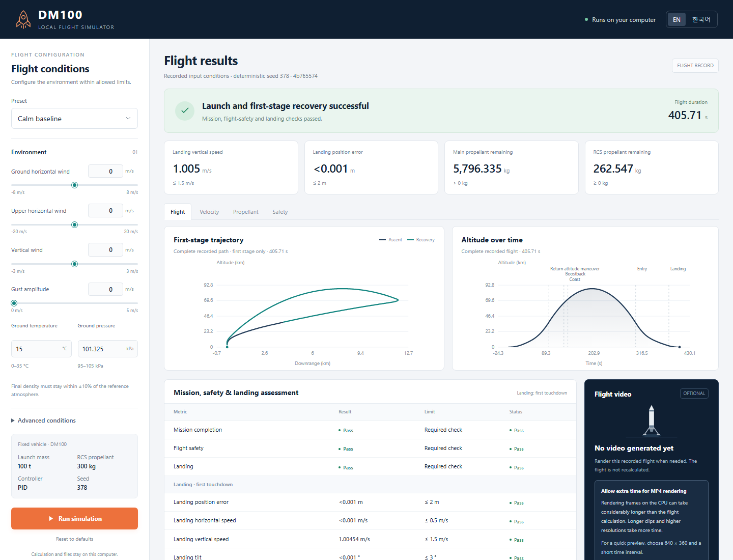Click the Ground horizontal wind value field

105,171
